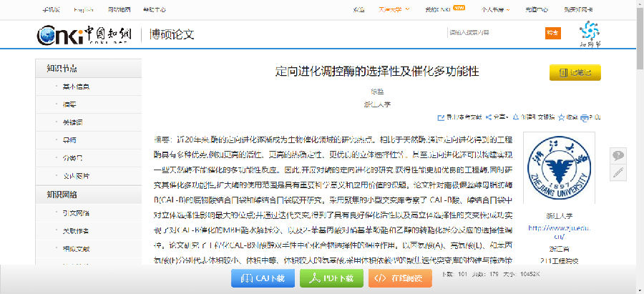Image resolution: width=644 pixels, height=294 pixels.
Task: Open 我的CNKI with NEW badge
Action: 445,9
